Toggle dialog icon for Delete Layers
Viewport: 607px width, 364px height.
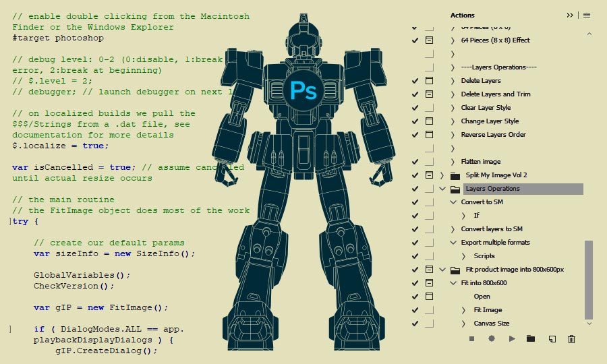(429, 80)
